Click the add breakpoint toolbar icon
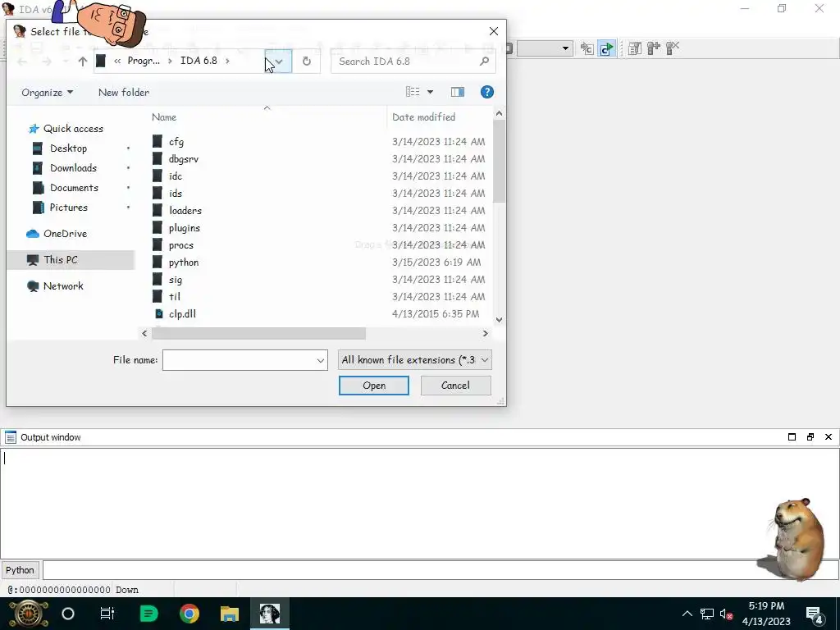The height and width of the screenshot is (630, 840). [x=654, y=48]
